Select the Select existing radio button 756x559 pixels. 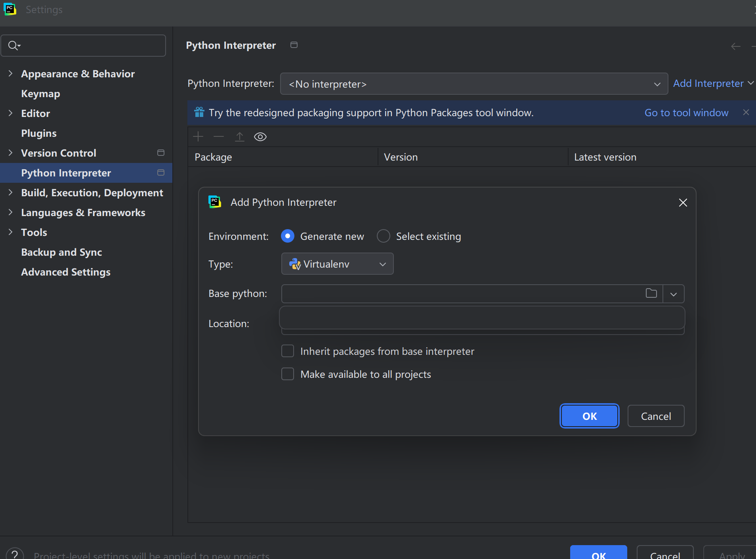pyautogui.click(x=384, y=236)
